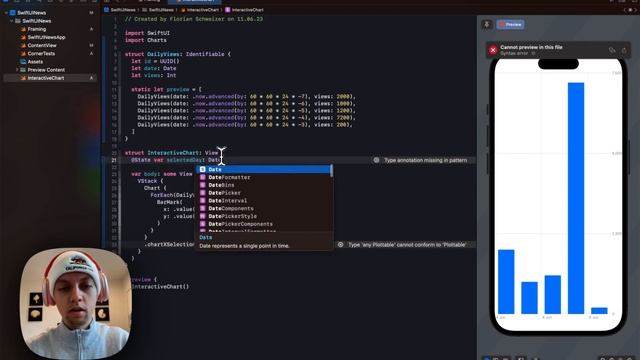The height and width of the screenshot is (360, 640).
Task: Choose DateInterval from autocomplete list
Action: point(264,200)
